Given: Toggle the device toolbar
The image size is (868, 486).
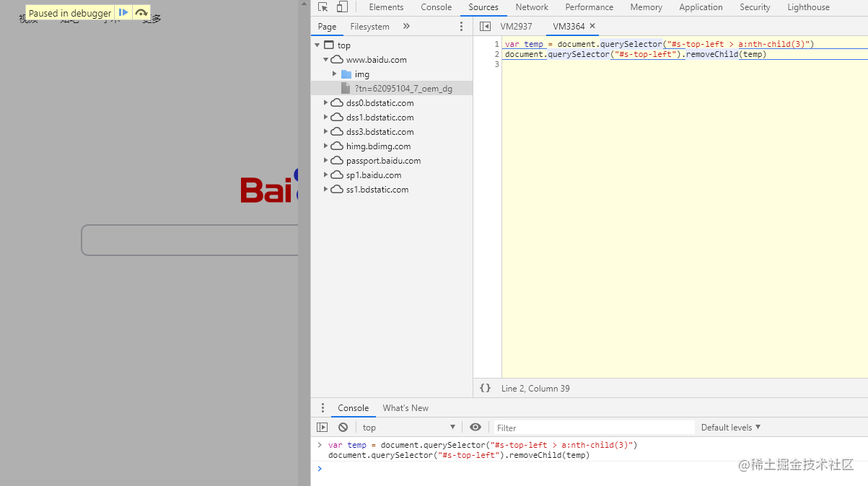Looking at the screenshot, I should click(342, 7).
